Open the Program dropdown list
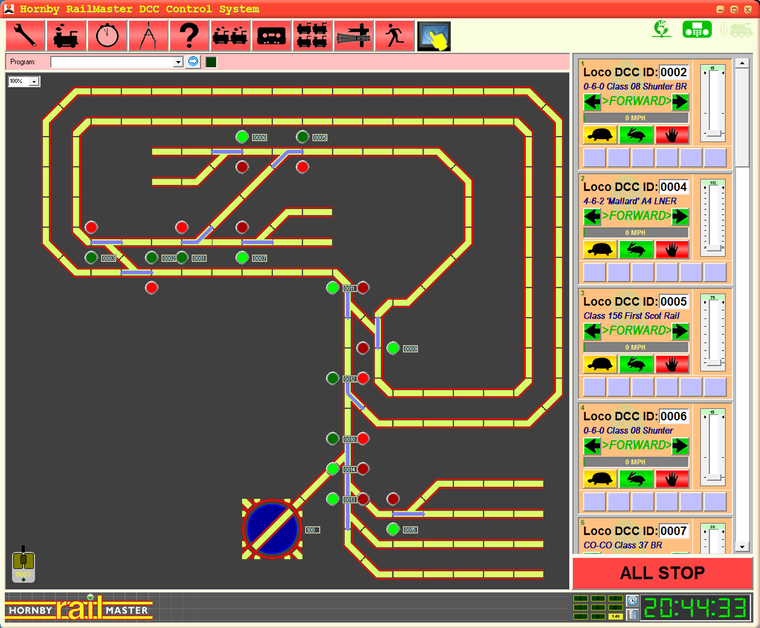The height and width of the screenshot is (628, 760). pyautogui.click(x=178, y=62)
